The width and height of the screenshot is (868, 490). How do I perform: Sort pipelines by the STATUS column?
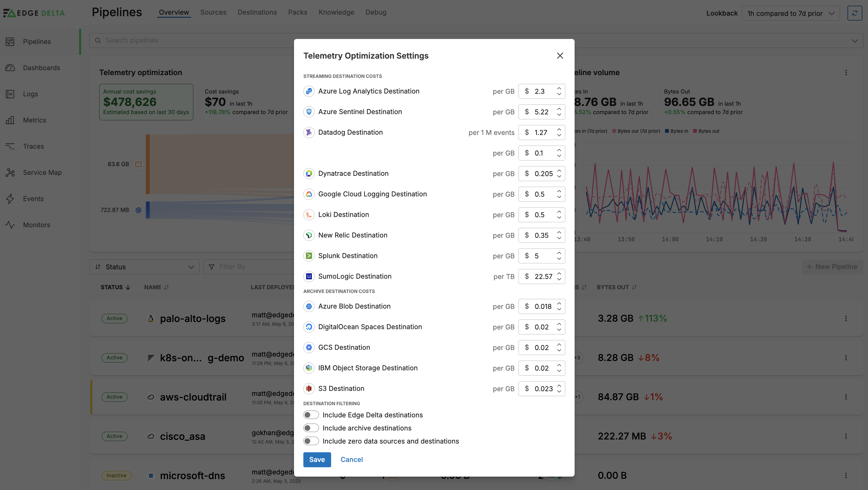(x=115, y=287)
